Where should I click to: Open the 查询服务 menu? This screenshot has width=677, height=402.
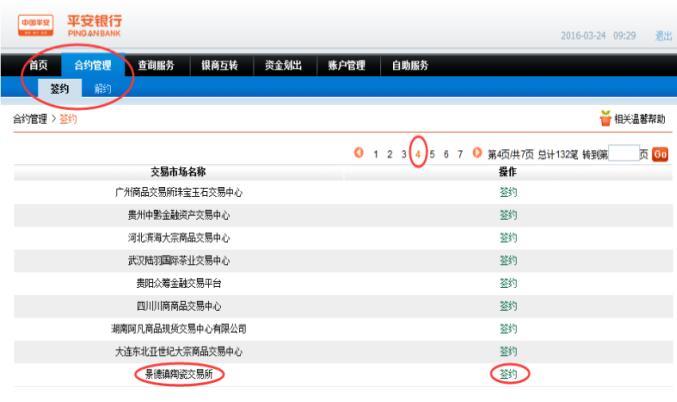(x=155, y=66)
